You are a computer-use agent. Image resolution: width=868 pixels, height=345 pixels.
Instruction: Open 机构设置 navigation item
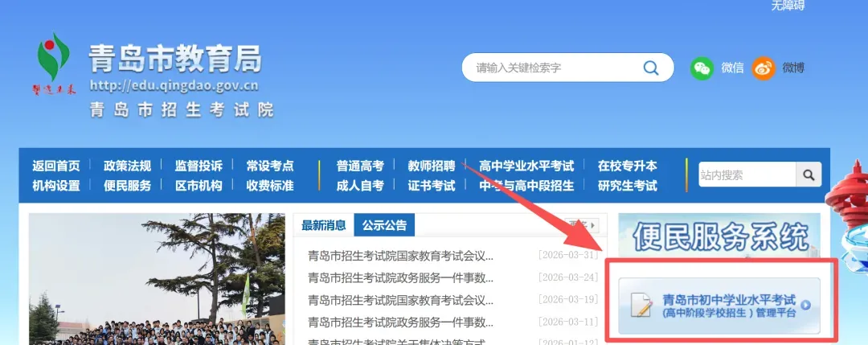[x=56, y=186]
